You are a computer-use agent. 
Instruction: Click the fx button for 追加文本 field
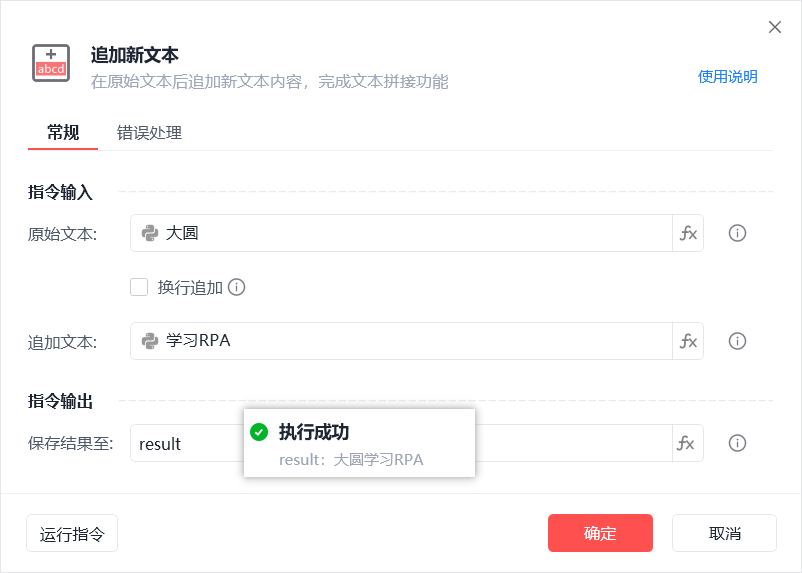click(688, 341)
